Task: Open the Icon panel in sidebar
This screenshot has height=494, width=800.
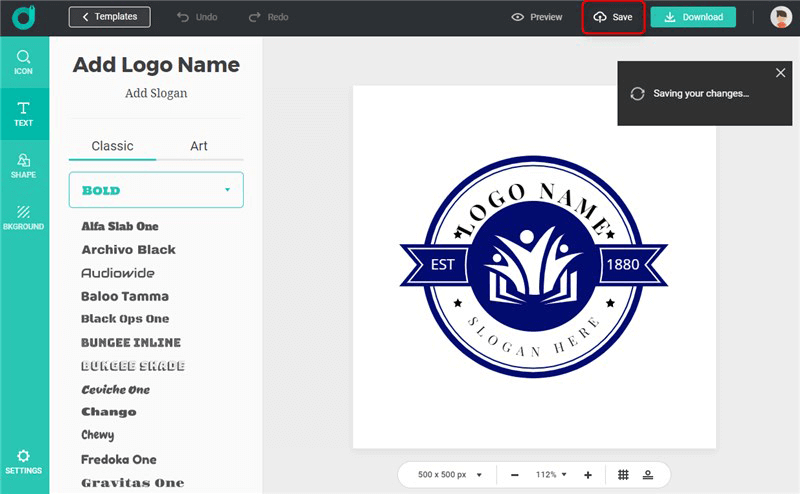Action: (x=23, y=63)
